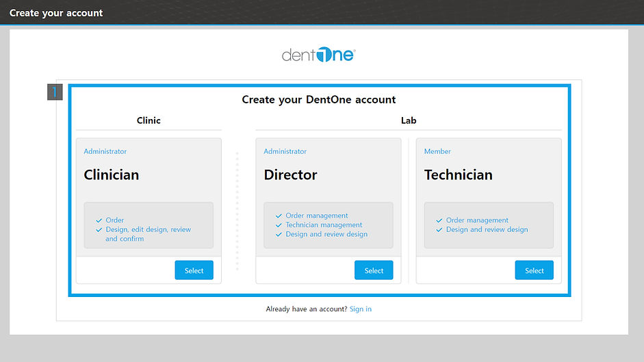644x362 pixels.
Task: Click 'Design, edit design, review and confirm' text
Action: [149, 234]
